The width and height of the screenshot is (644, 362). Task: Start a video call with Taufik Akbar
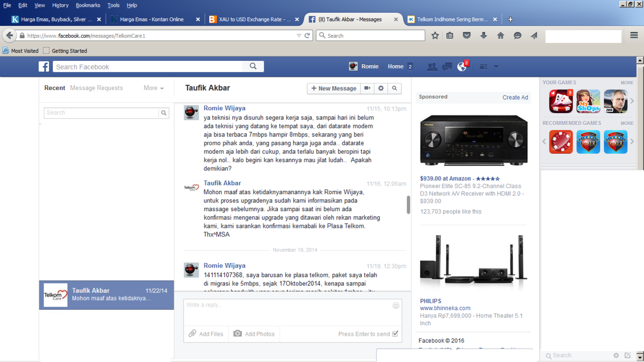click(367, 88)
